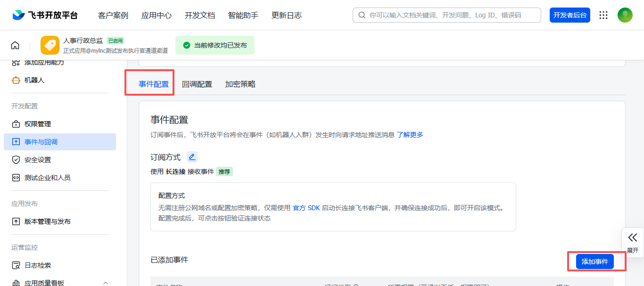
Task: Open the 更新日志 menu item
Action: (287, 15)
